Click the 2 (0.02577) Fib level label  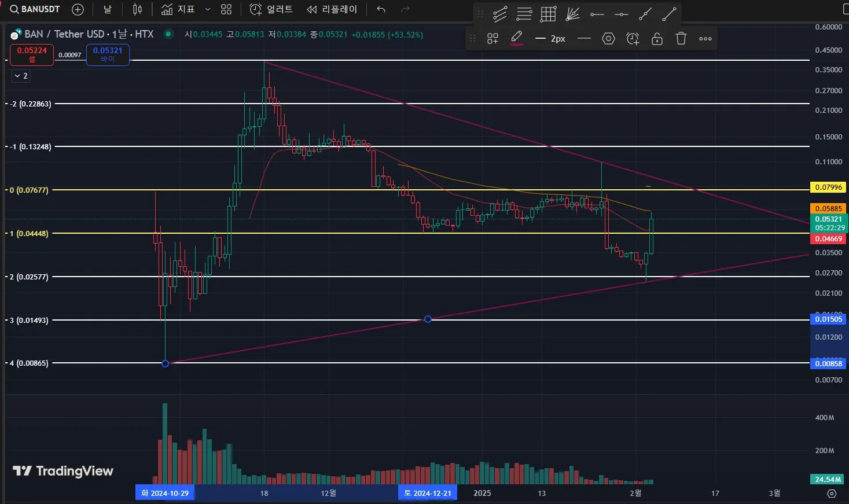point(29,277)
